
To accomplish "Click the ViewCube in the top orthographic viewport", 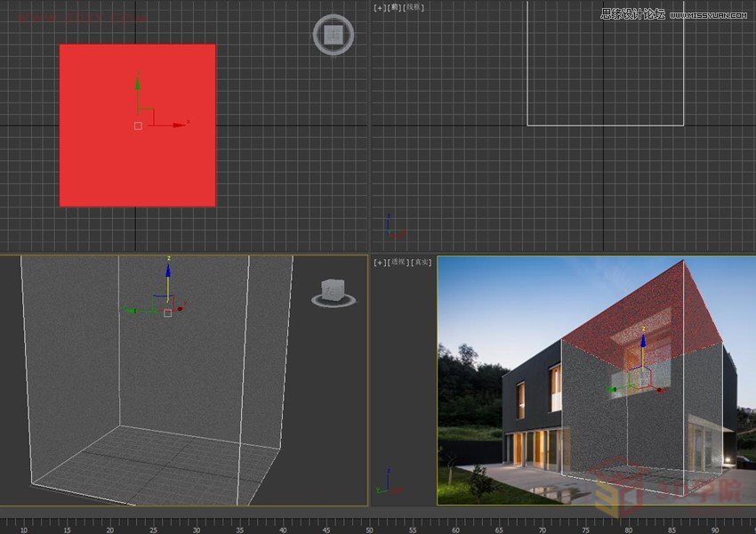I will (x=333, y=35).
